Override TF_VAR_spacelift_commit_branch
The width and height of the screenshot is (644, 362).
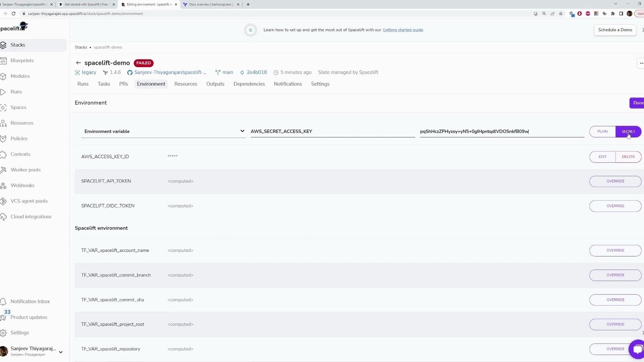tap(615, 275)
